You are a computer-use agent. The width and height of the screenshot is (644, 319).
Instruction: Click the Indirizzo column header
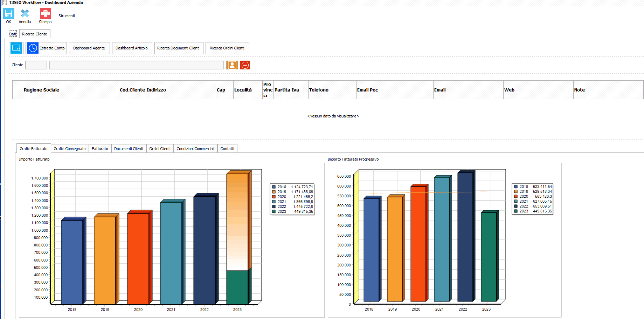point(181,90)
